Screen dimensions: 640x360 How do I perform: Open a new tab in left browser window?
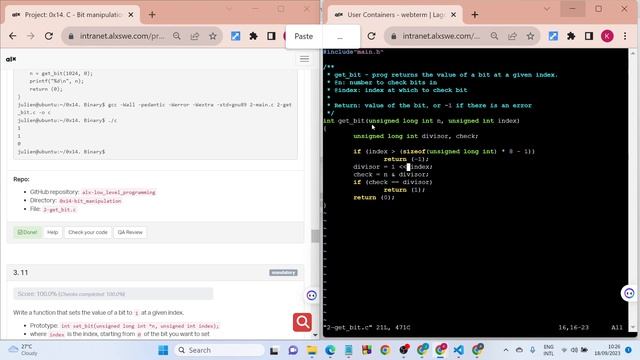point(152,15)
